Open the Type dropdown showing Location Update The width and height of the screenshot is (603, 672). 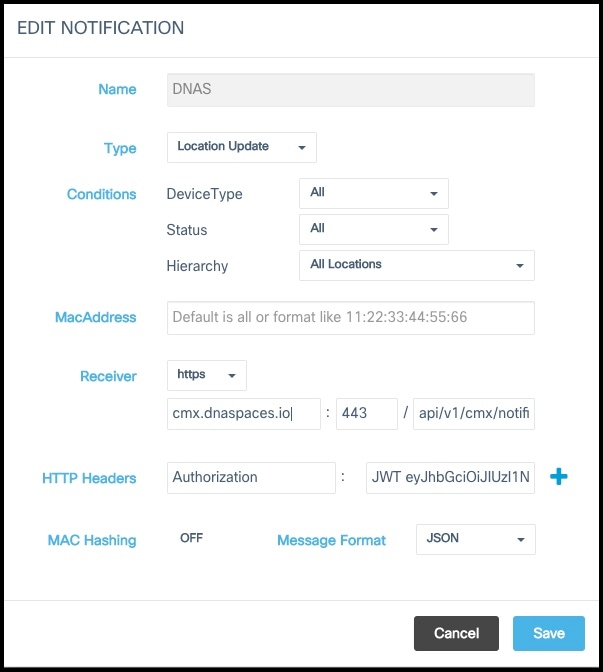(242, 147)
